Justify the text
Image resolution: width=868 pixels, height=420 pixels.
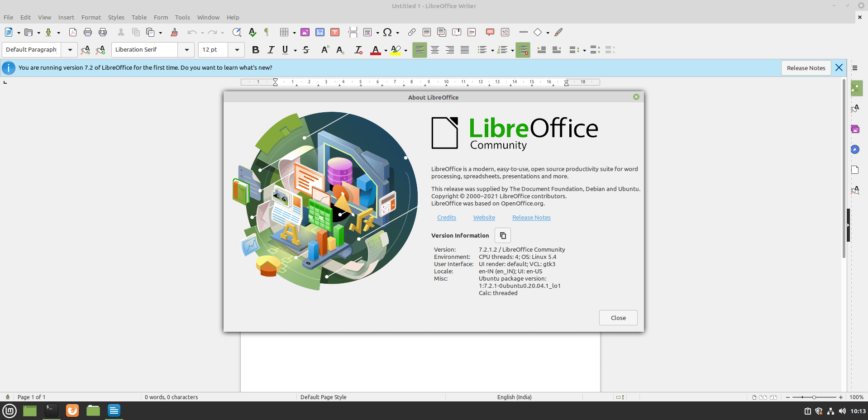tap(465, 50)
